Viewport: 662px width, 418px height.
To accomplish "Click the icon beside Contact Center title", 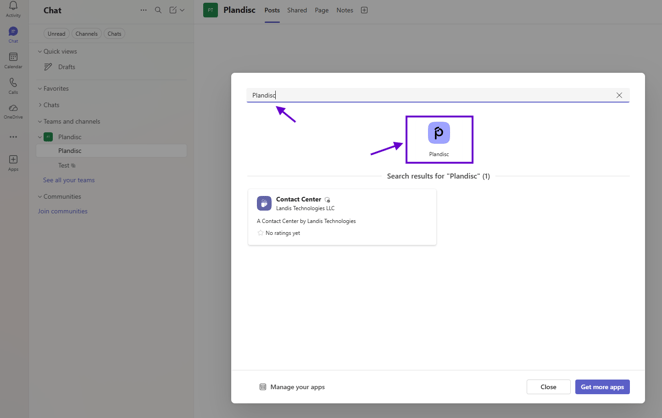I will (x=327, y=200).
